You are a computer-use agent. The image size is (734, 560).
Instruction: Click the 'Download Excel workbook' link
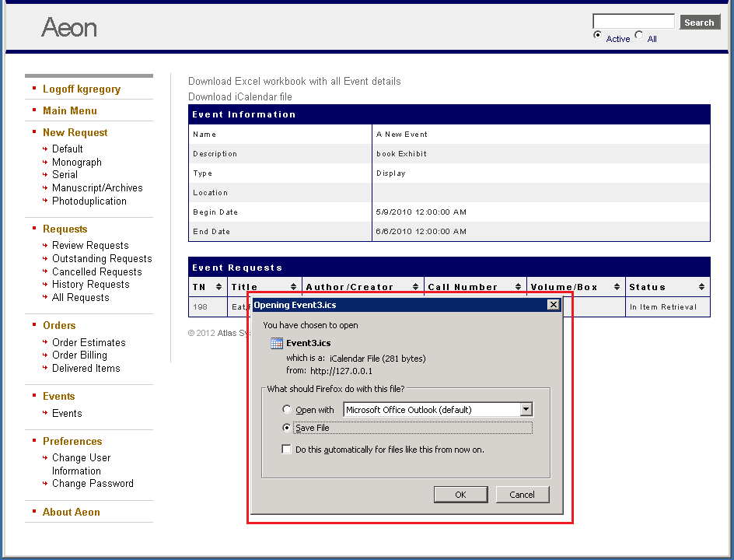293,81
